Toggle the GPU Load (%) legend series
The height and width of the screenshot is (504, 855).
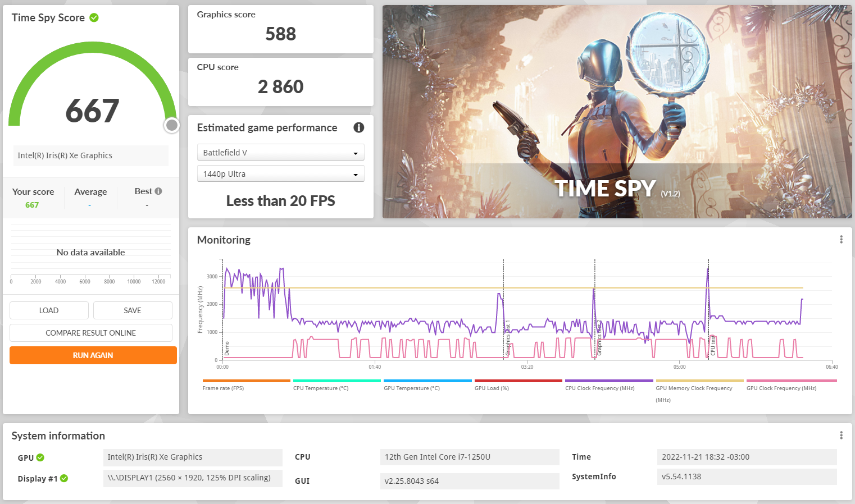tap(492, 388)
